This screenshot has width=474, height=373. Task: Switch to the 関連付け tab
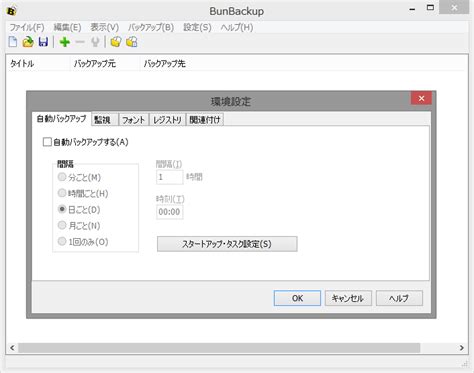(x=205, y=120)
